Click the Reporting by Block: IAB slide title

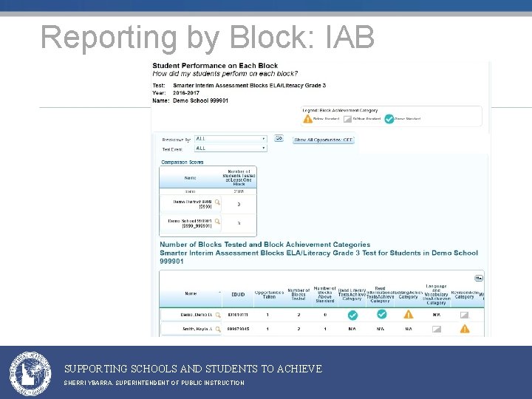pyautogui.click(x=208, y=38)
